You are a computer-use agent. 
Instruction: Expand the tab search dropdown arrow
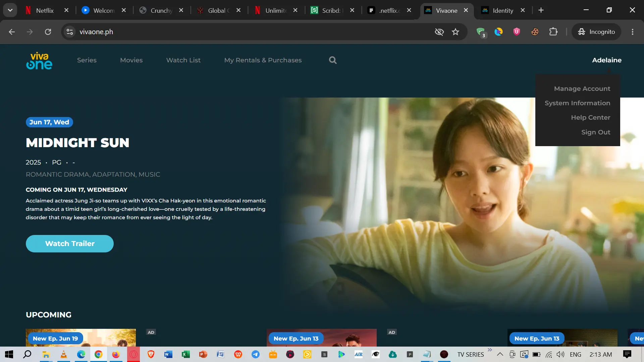(10, 10)
